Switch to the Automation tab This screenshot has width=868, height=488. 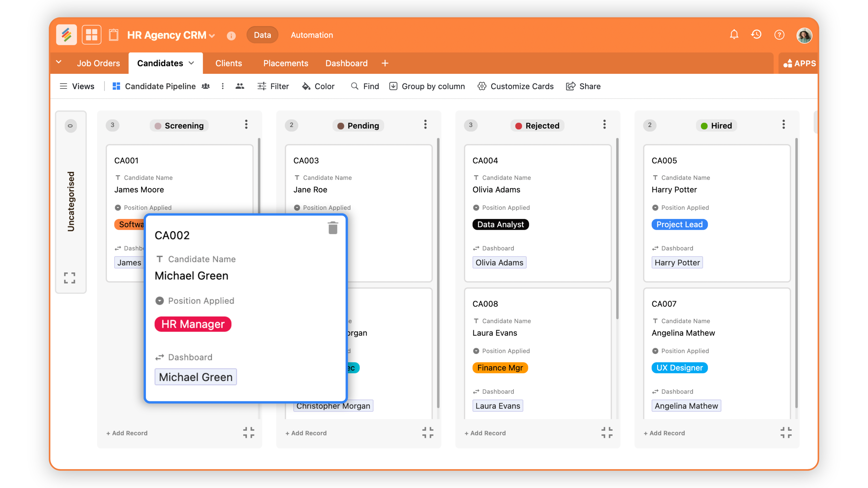(x=312, y=35)
